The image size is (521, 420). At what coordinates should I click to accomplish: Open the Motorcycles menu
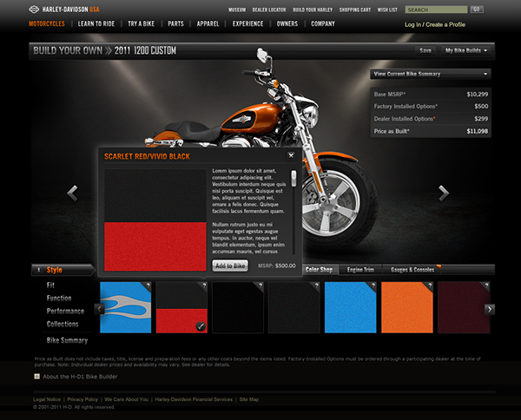point(47,23)
